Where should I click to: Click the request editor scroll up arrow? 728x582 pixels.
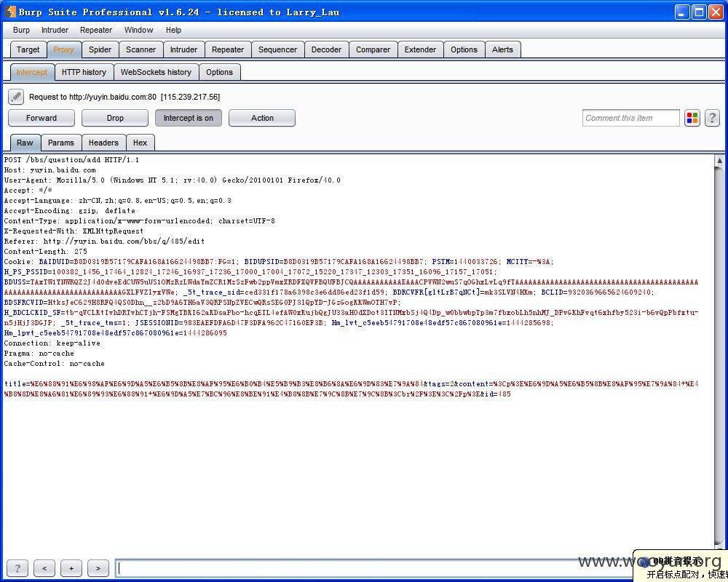pos(719,160)
